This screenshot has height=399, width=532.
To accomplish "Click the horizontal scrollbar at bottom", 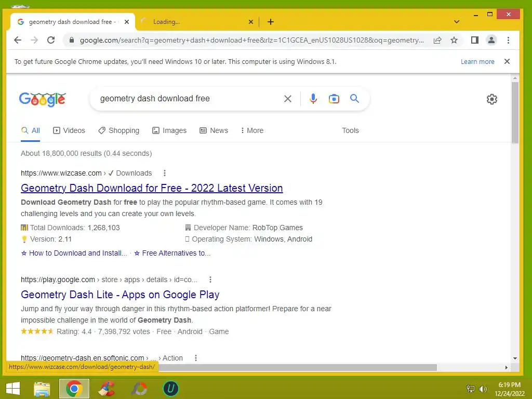I will point(298,367).
